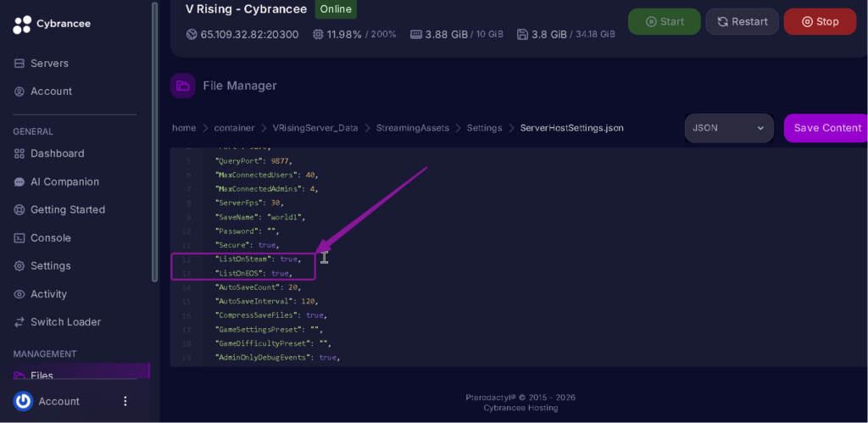
Task: Click the Activity eye icon
Action: (x=19, y=294)
